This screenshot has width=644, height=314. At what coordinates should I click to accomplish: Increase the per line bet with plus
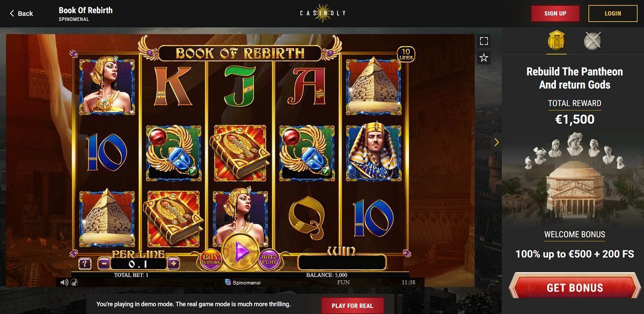tap(173, 263)
